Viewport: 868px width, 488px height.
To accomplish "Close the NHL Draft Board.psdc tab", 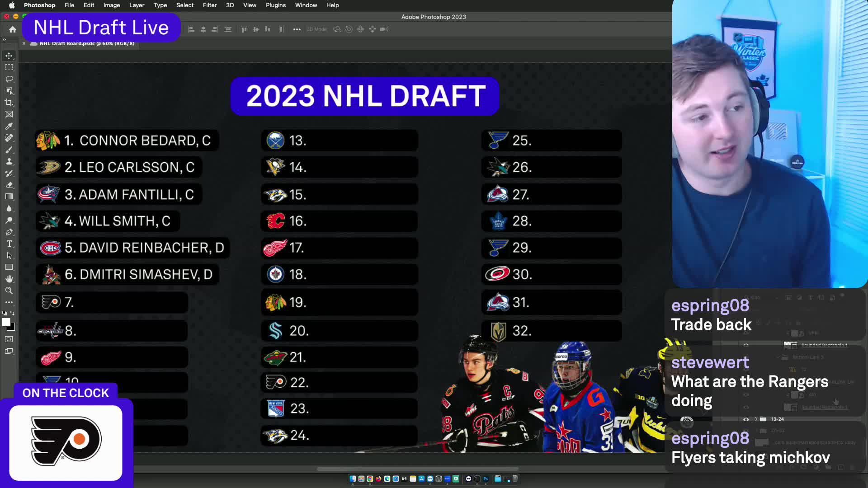I will pos(24,43).
